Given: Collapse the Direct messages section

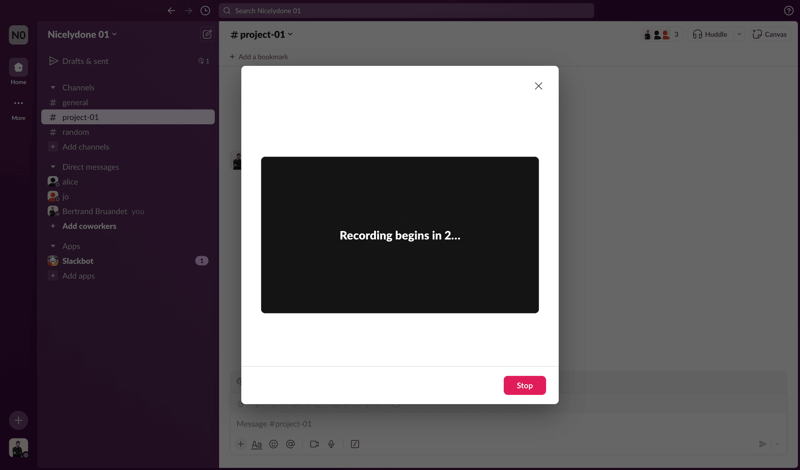Looking at the screenshot, I should click(x=53, y=167).
